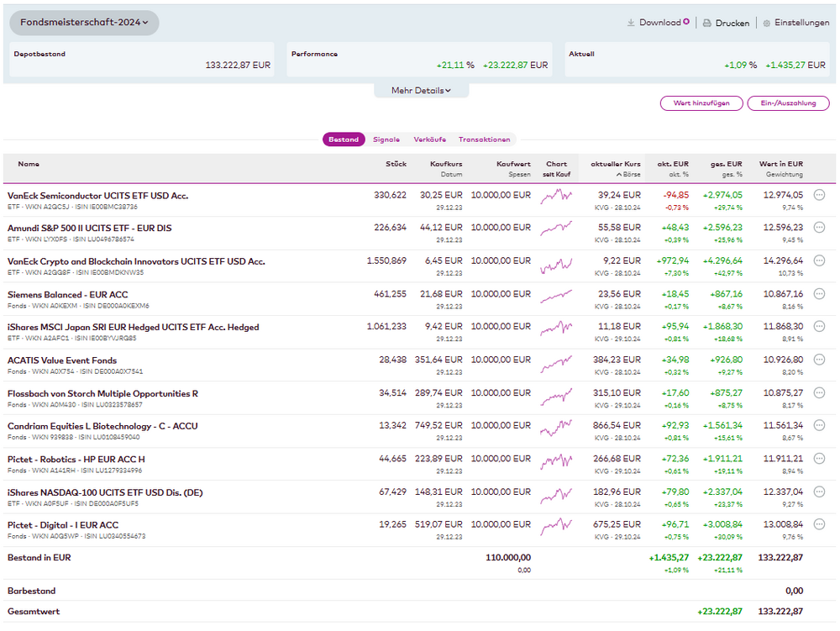Viewport: 840px width, 631px height.
Task: Open the Fondsmeisterschaft-2024 portfolio dropdown
Action: pos(84,23)
